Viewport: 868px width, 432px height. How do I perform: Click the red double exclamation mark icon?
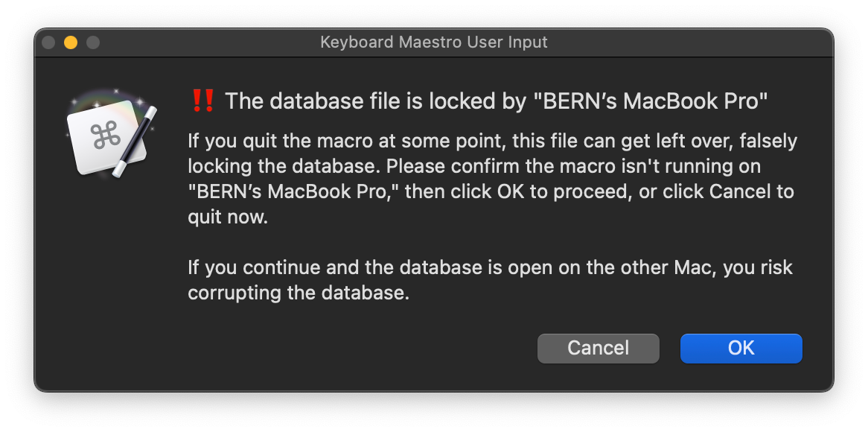(x=202, y=101)
